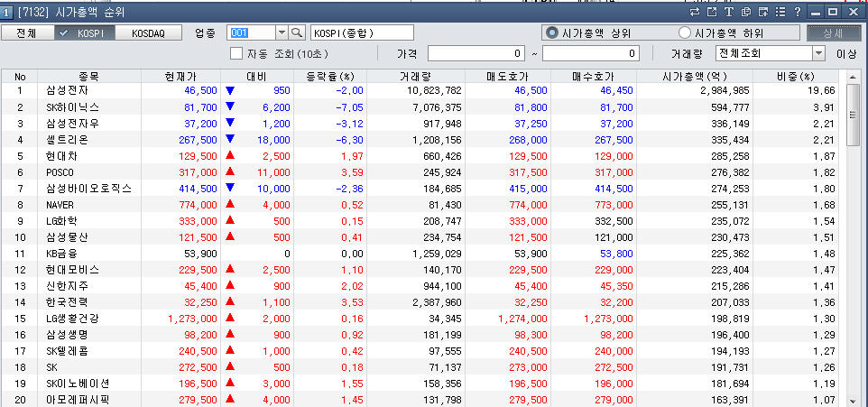The height and width of the screenshot is (407, 868).
Task: Click the pop-out window icon in title bar
Action: coord(711,12)
